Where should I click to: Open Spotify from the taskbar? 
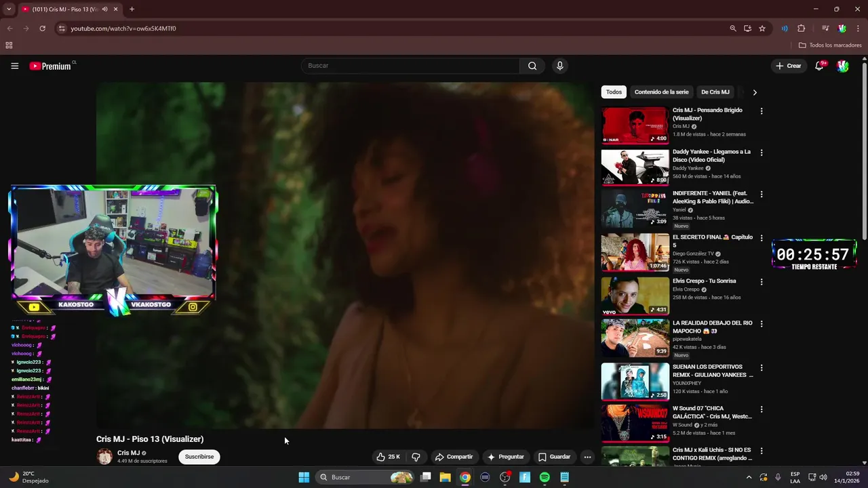[545, 477]
